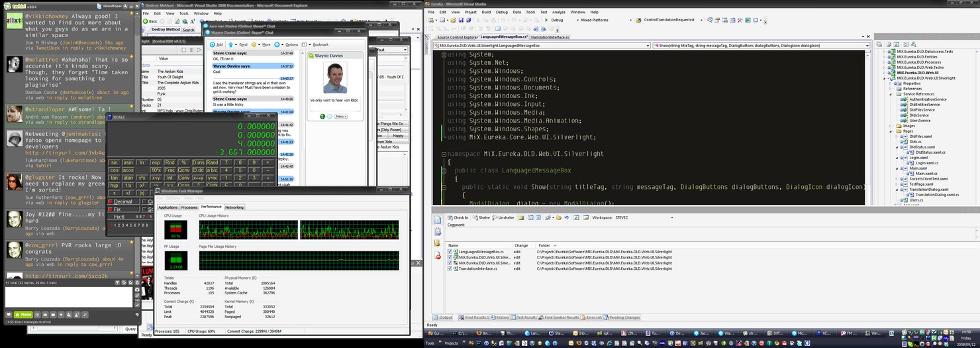Click Wayne Davies profile photo
The image size is (980, 348).
[335, 78]
